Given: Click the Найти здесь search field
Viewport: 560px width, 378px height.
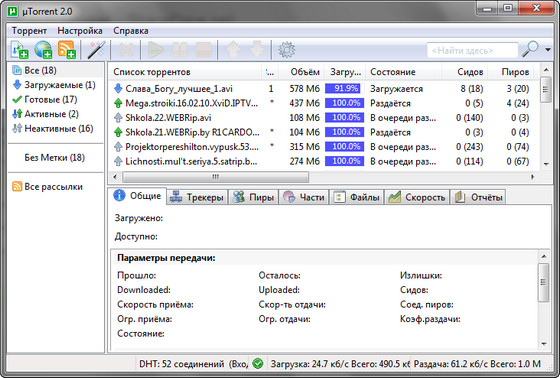Looking at the screenshot, I should point(472,50).
